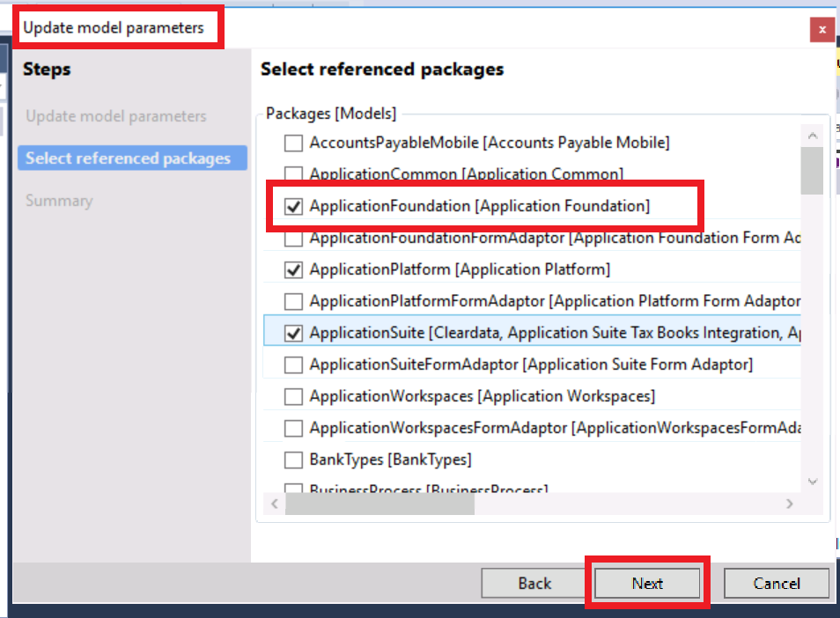Select the Summary step in sidebar
This screenshot has height=618, width=840.
tap(59, 201)
